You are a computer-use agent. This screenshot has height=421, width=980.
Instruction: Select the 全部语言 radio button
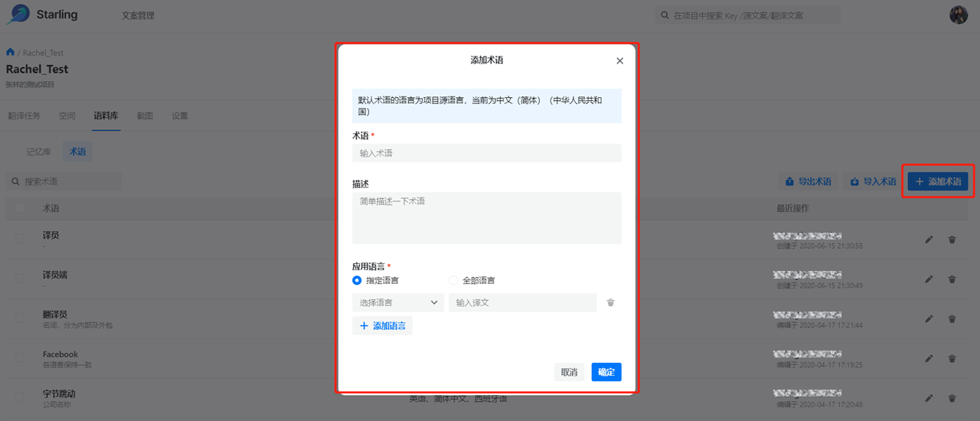[453, 281]
